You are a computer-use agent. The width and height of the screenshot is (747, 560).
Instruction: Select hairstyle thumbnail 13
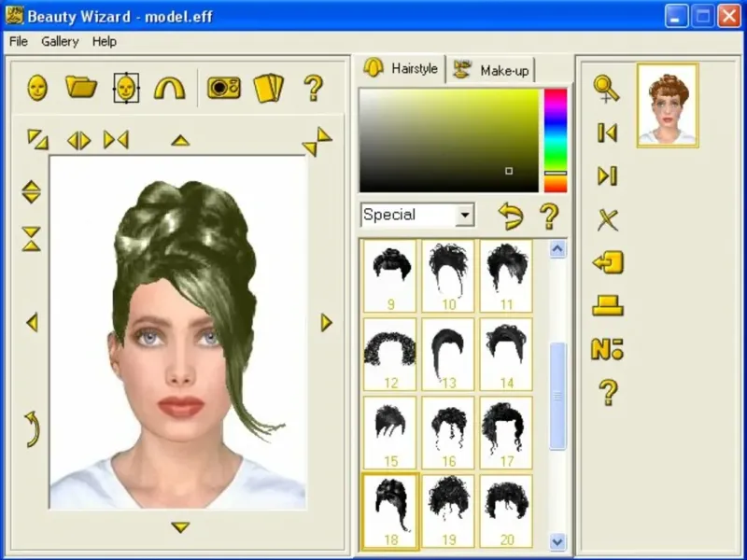pos(448,355)
